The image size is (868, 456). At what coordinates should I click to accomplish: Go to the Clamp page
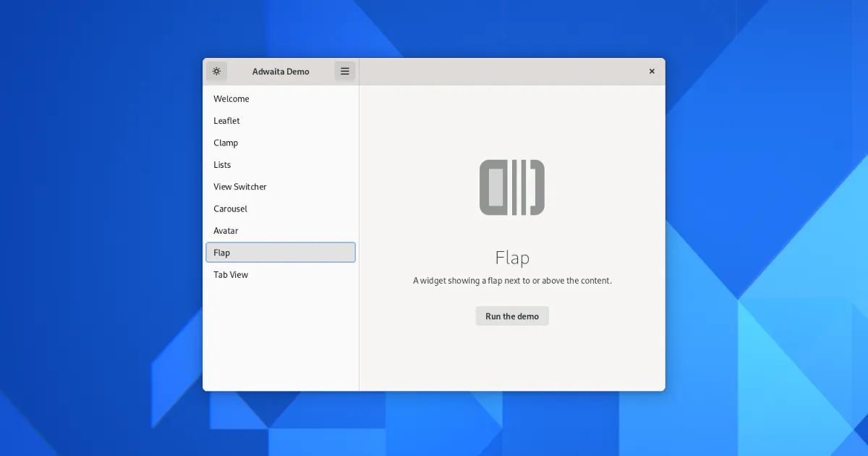pyautogui.click(x=226, y=143)
